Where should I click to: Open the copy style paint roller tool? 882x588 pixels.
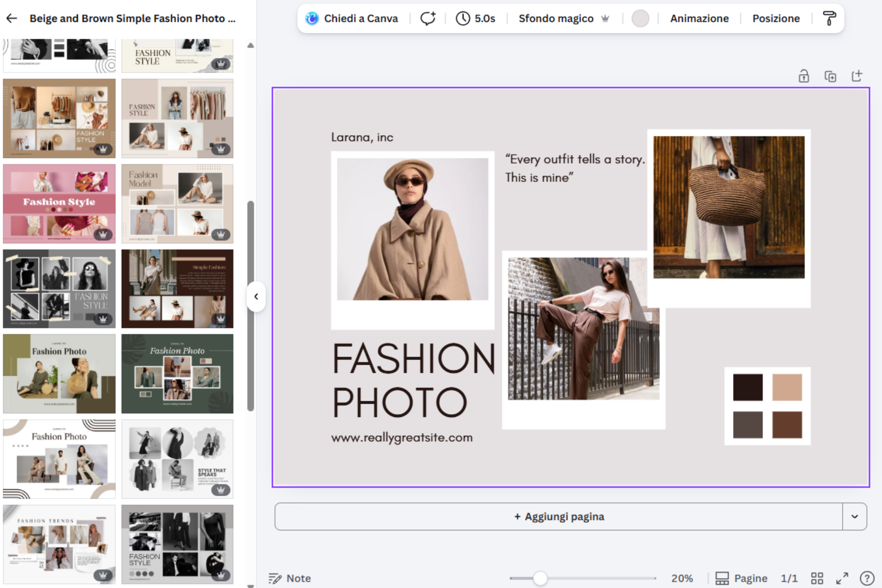[829, 18]
